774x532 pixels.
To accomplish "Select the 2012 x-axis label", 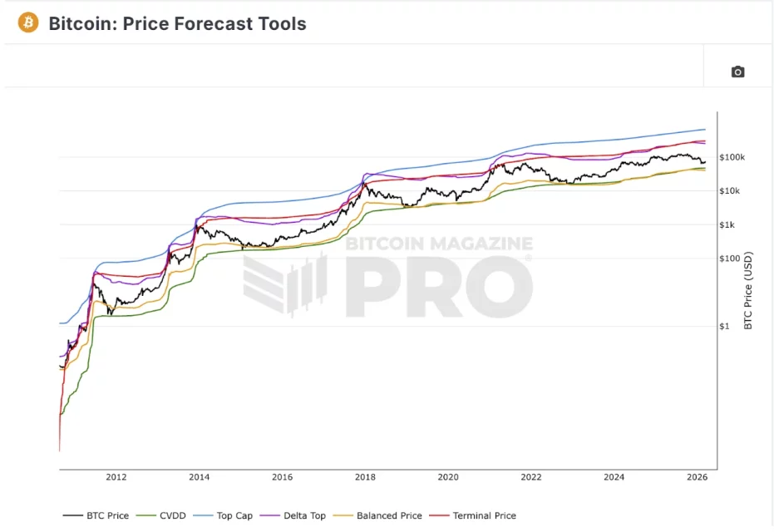I will point(116,477).
